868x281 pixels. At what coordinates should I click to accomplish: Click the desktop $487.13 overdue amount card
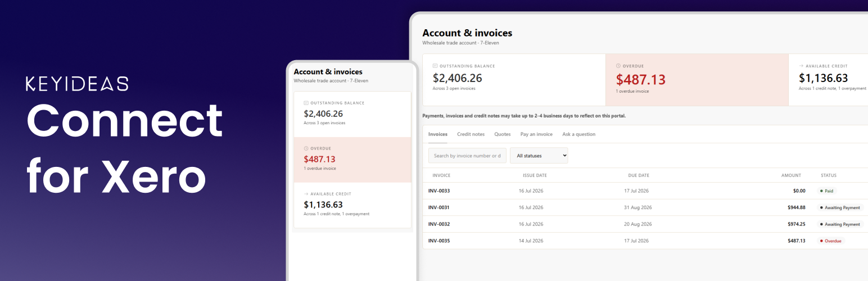697,80
